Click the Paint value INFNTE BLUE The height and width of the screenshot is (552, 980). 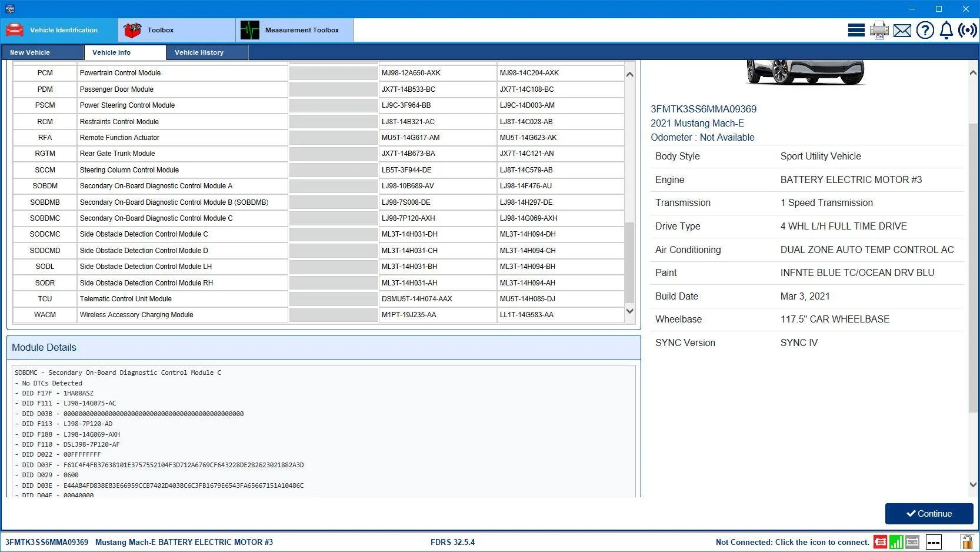pyautogui.click(x=857, y=273)
